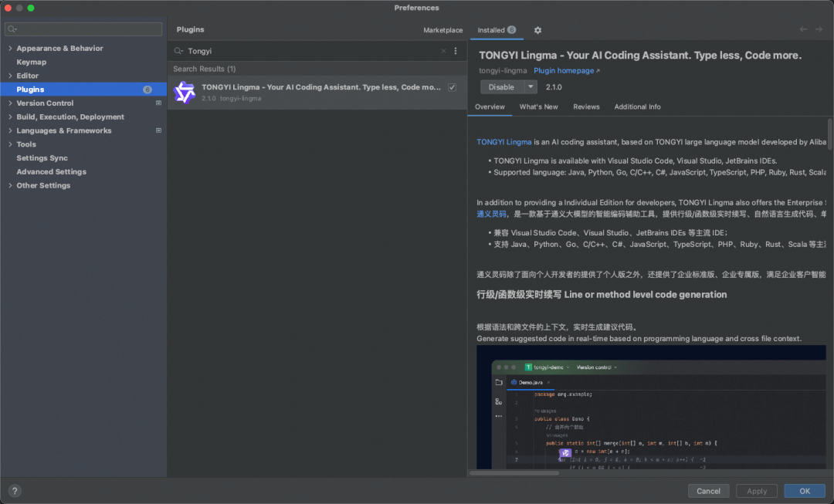Open the Plugin homepage link

pos(567,71)
